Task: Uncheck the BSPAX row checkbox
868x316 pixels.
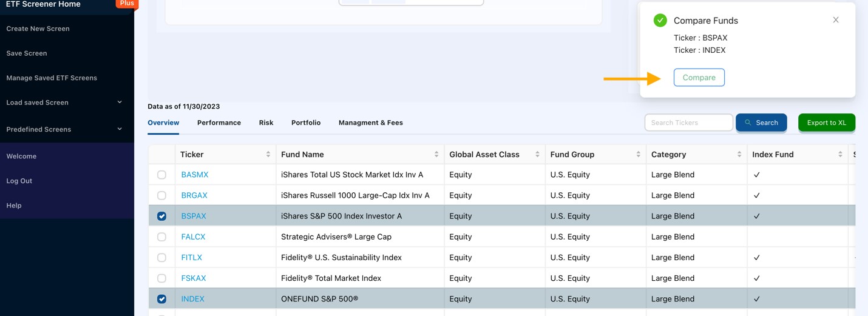Action: tap(161, 216)
